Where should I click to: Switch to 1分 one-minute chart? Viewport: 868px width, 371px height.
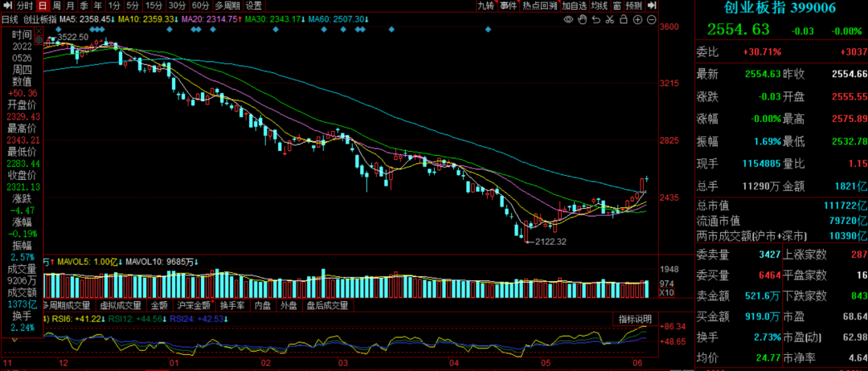pos(114,6)
